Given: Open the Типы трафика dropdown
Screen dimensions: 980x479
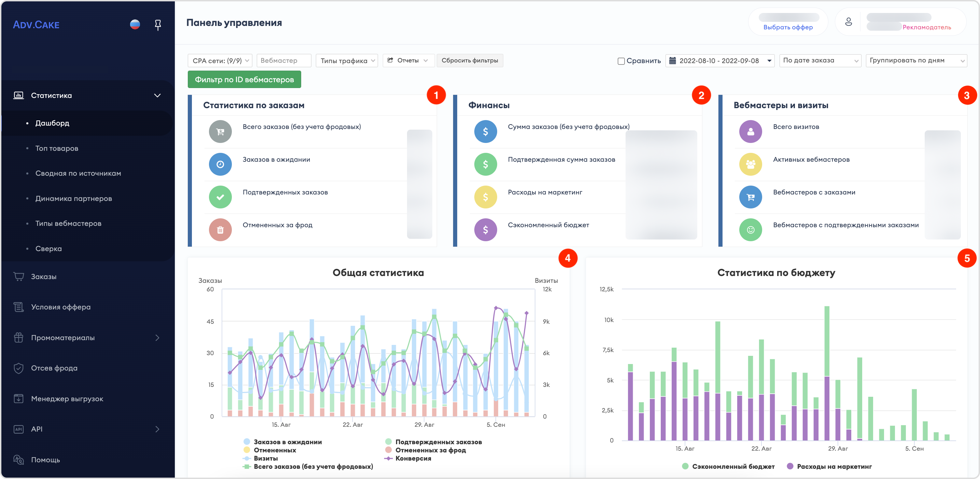Looking at the screenshot, I should tap(347, 61).
